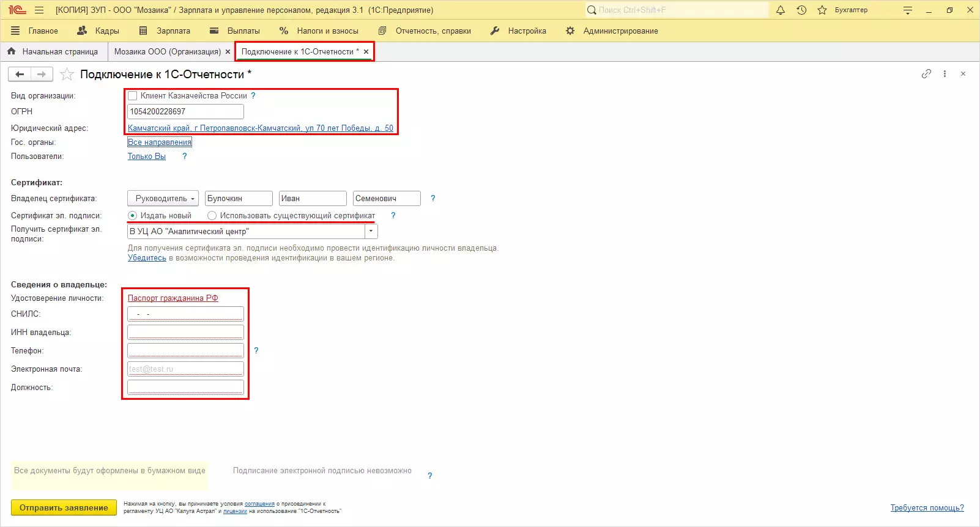Add form to favorites with star icon

click(67, 75)
